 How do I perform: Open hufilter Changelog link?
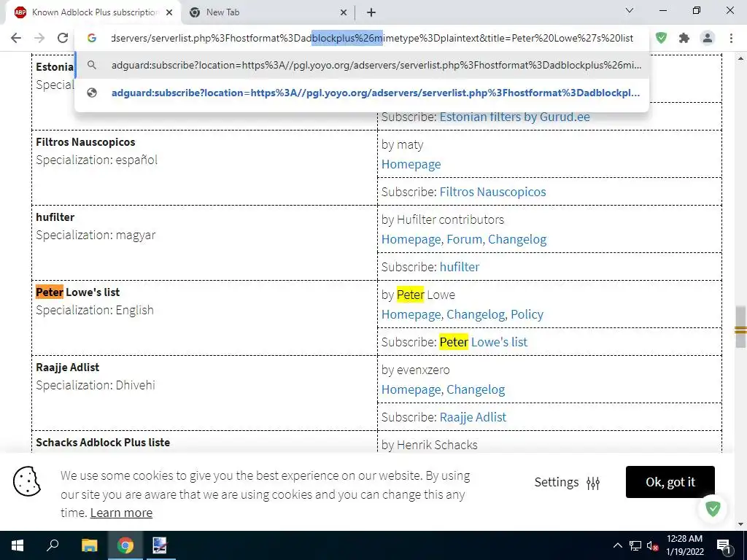coord(517,239)
